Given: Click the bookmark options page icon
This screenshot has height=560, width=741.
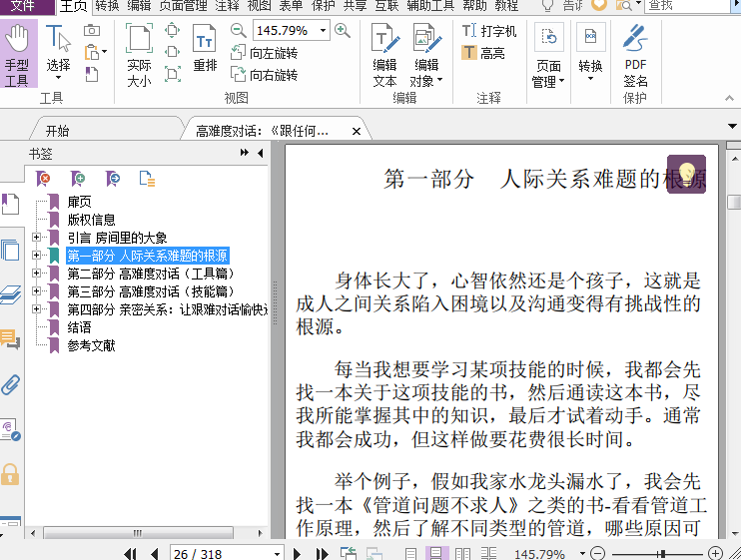Looking at the screenshot, I should coord(147,179).
